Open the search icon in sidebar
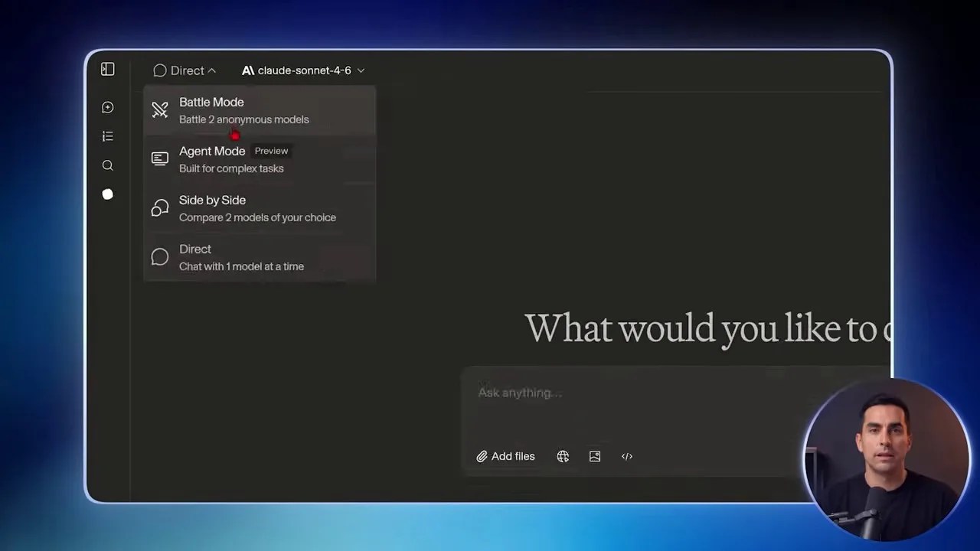The width and height of the screenshot is (980, 551). coord(108,165)
